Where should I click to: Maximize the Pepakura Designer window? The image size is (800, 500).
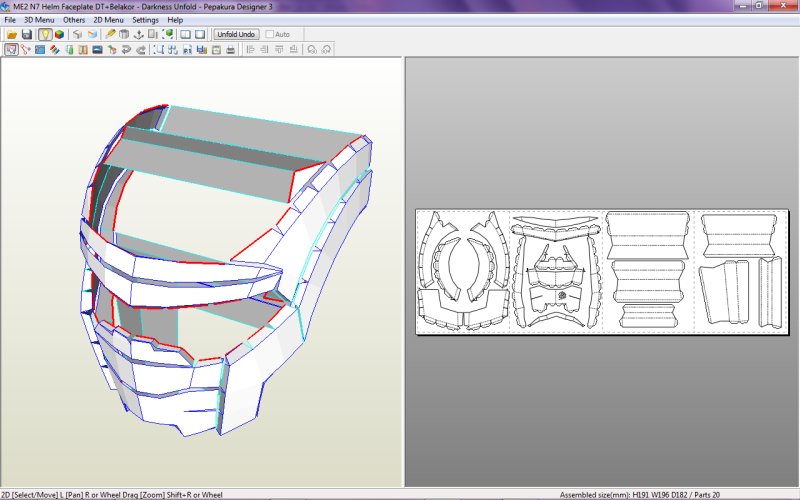coord(759,6)
